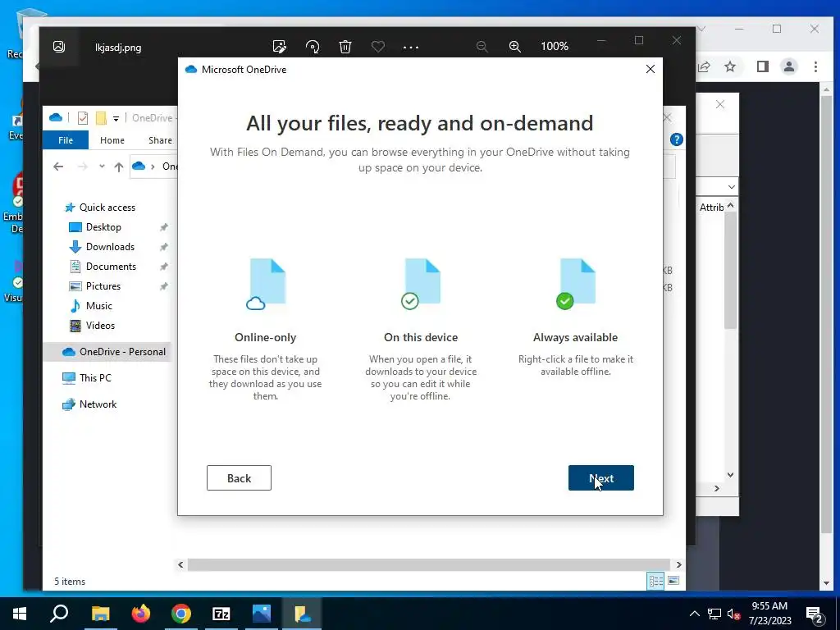The image size is (840, 630).
Task: Open Windows Start menu
Action: click(20, 614)
